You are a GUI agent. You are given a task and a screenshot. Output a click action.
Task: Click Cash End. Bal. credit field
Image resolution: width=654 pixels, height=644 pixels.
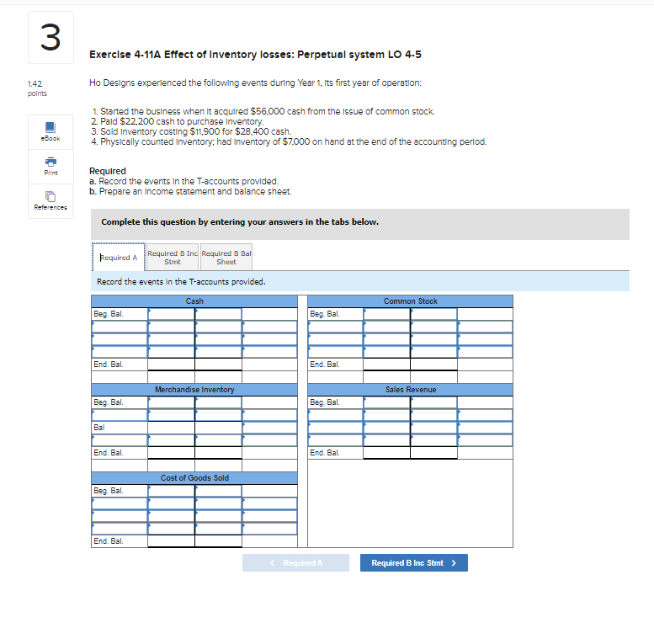point(218,365)
